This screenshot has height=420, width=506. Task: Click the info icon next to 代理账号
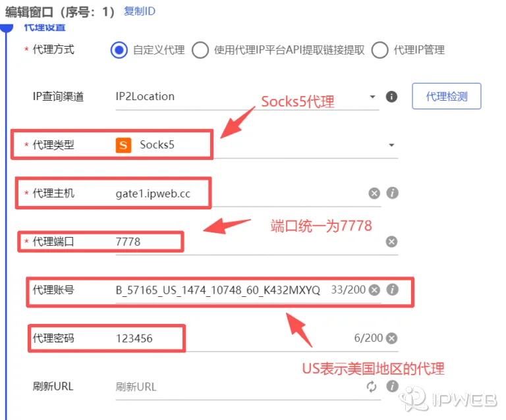pos(392,290)
